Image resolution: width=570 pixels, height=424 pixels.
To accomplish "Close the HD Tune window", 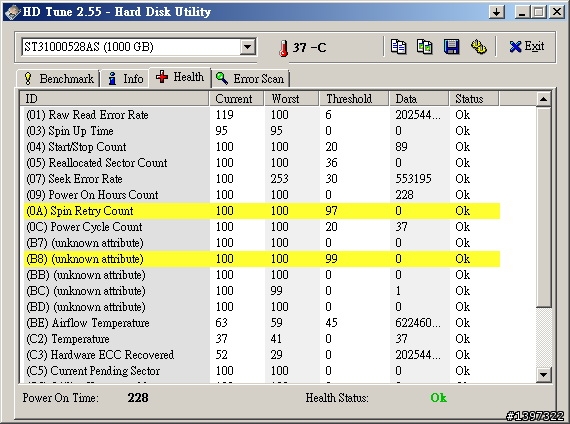I will coord(557,12).
